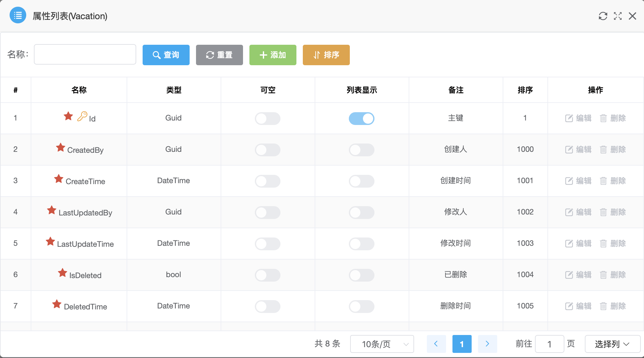The image size is (644, 358).
Task: Go to next page arrow
Action: point(487,344)
